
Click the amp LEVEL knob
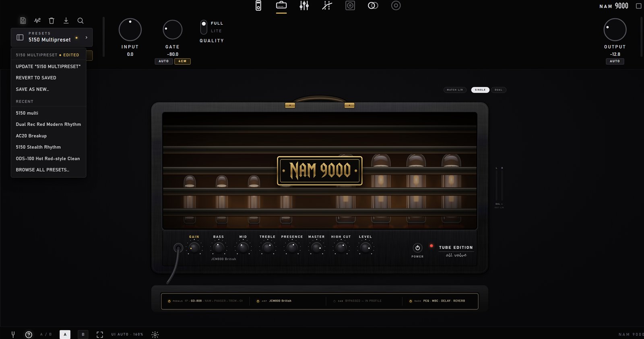365,248
